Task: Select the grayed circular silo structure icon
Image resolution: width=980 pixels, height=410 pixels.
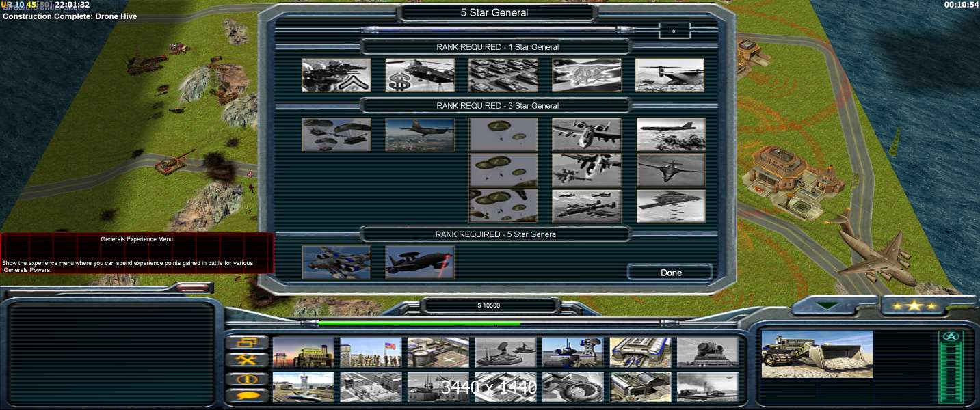Action: [x=573, y=387]
